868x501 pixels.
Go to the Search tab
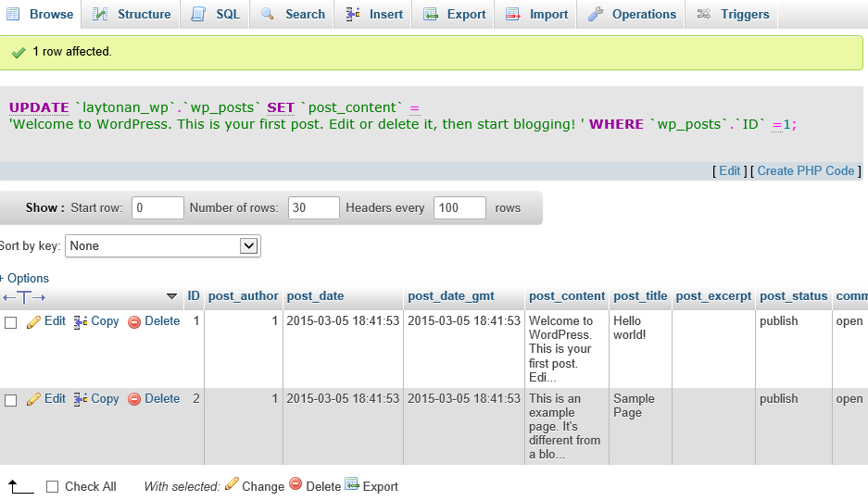pos(292,14)
